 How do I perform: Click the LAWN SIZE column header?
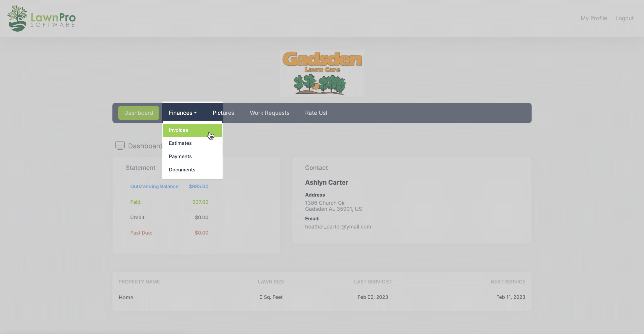point(271,282)
